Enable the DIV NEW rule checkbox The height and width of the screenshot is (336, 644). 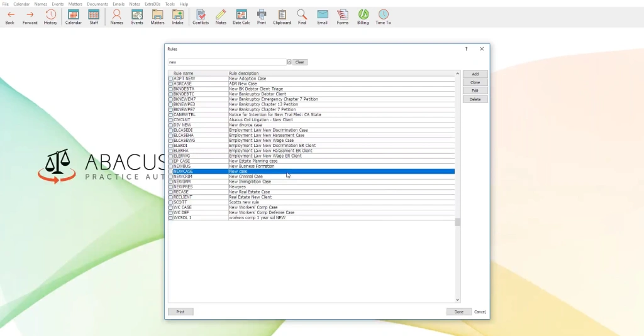171,125
